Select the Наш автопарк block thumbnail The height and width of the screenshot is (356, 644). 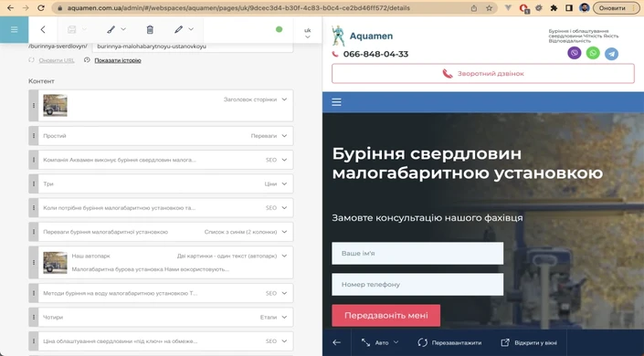tap(55, 263)
